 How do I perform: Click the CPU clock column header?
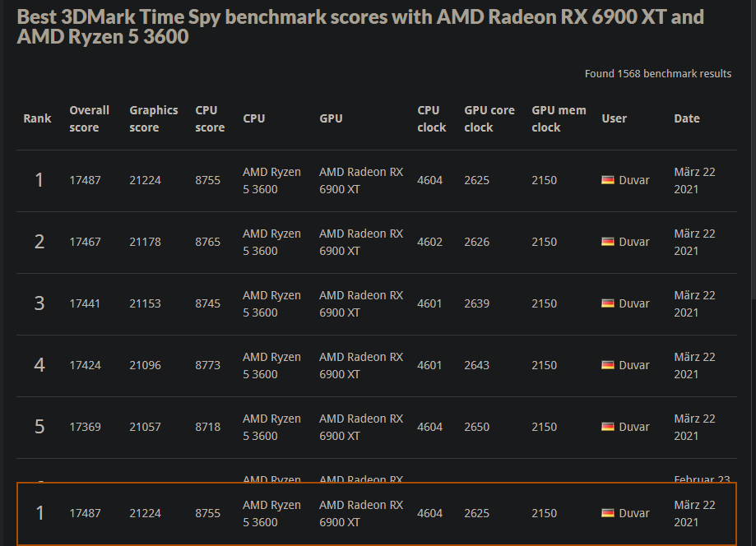(x=432, y=118)
